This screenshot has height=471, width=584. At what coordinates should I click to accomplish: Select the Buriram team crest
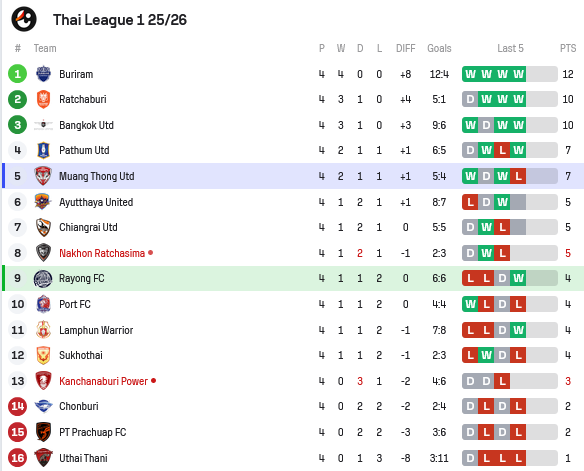click(44, 74)
